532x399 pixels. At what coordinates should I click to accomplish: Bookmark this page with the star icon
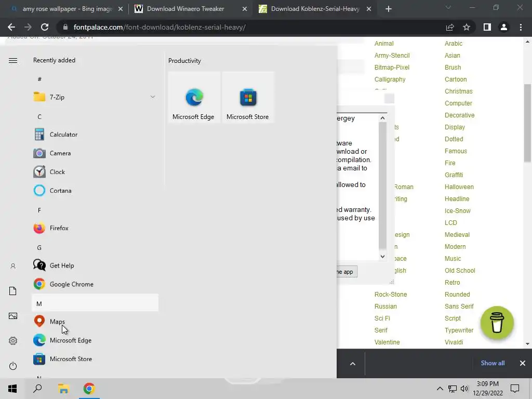467,27
